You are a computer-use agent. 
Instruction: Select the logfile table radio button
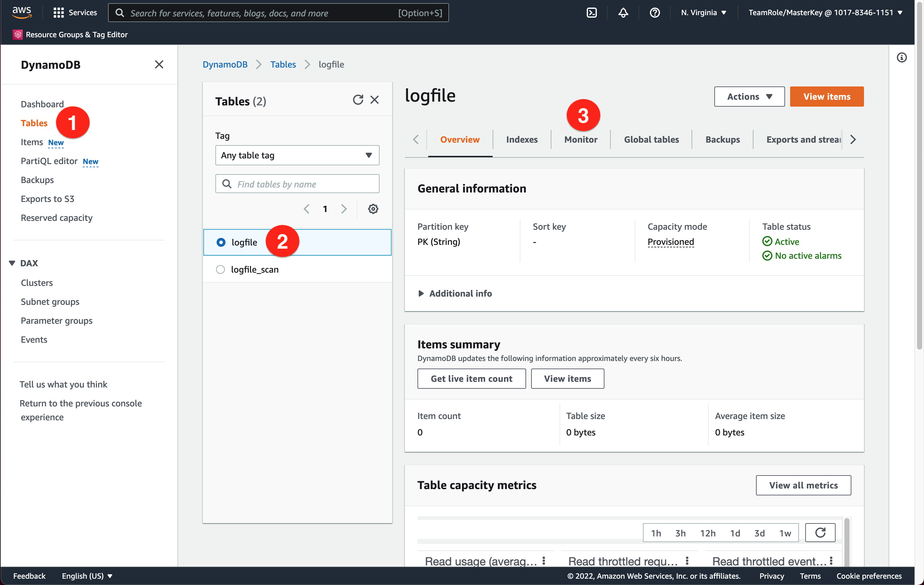tap(221, 242)
